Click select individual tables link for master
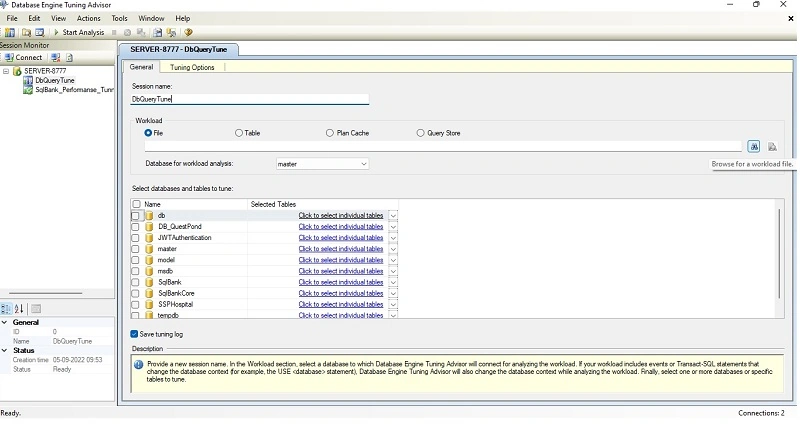800x426 pixels. click(x=341, y=249)
